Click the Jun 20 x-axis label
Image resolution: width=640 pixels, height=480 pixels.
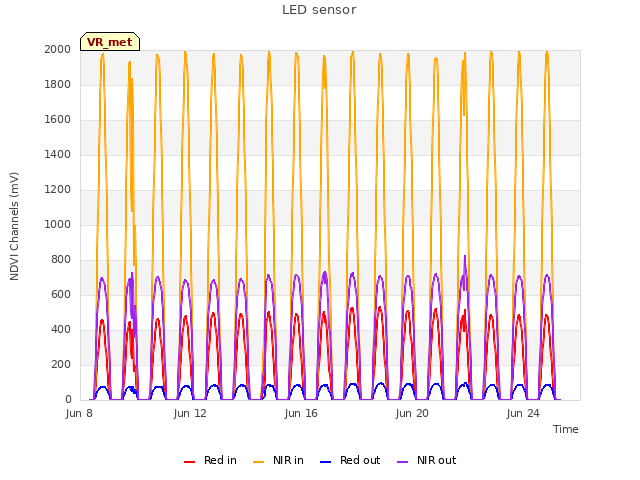click(412, 413)
